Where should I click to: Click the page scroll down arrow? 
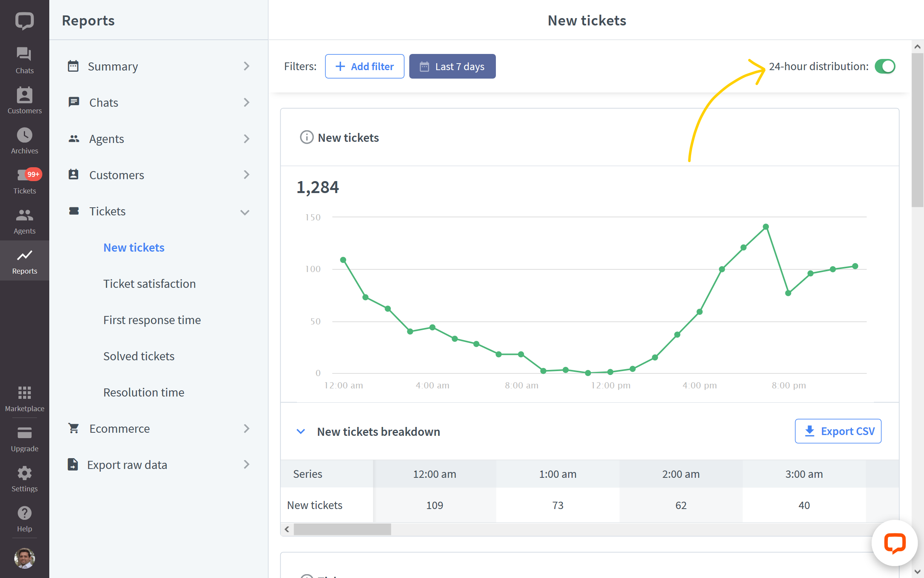[917, 572]
